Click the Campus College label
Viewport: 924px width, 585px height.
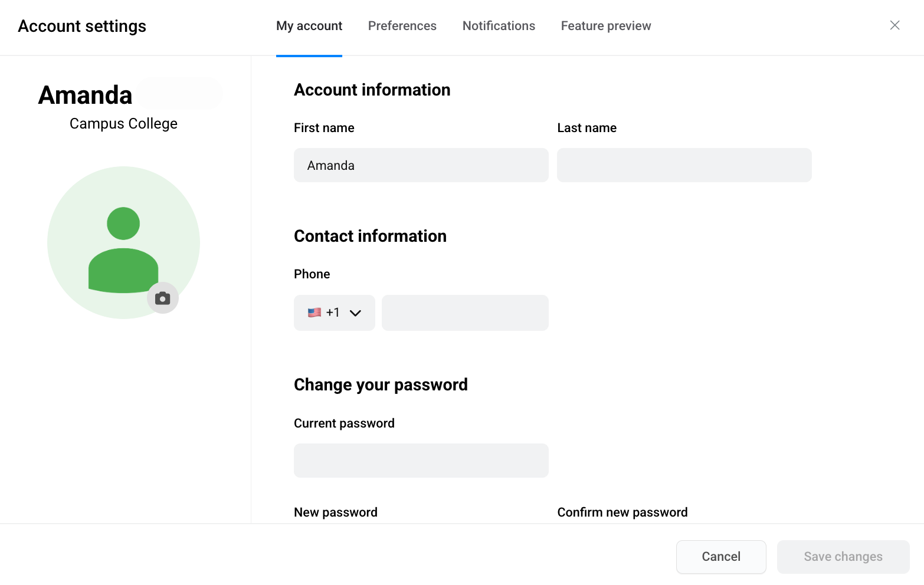(x=123, y=124)
